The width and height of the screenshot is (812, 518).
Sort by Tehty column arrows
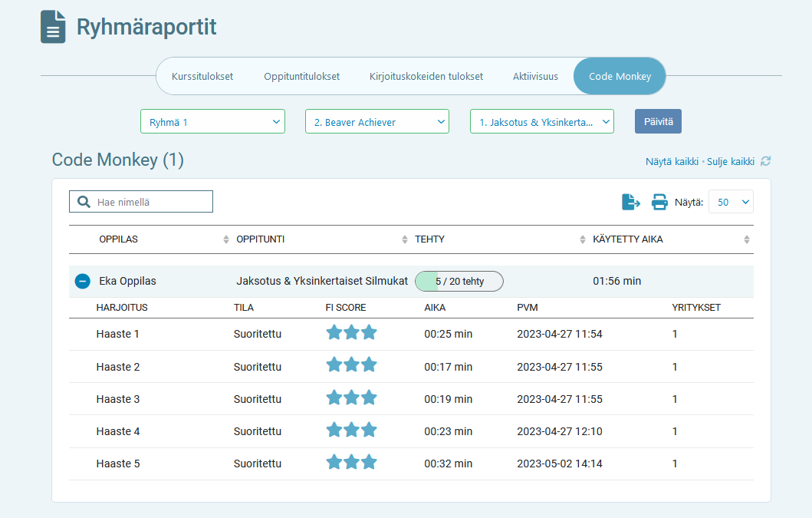(x=583, y=239)
